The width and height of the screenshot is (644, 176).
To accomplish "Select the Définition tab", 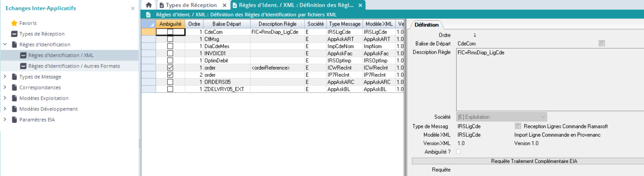I will [426, 25].
